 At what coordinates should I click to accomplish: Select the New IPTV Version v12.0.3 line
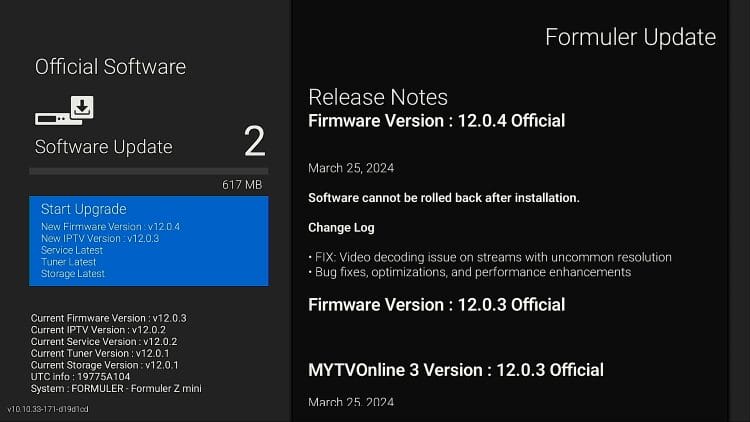100,239
